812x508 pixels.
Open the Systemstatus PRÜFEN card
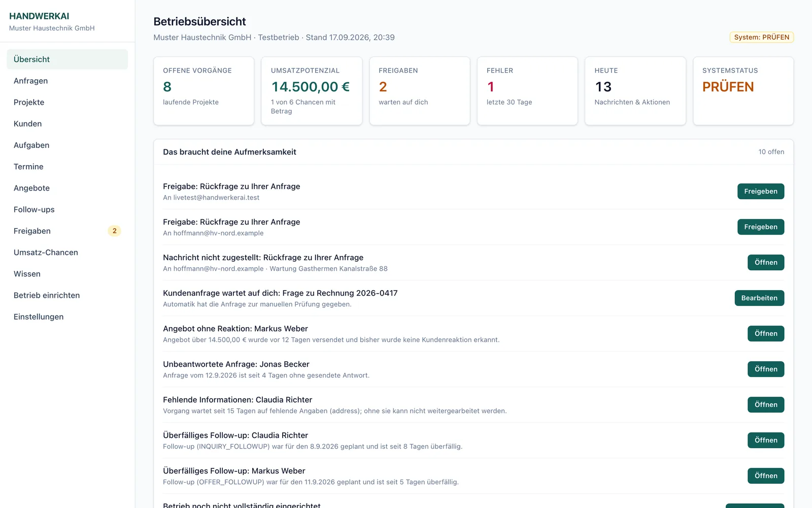coord(743,91)
